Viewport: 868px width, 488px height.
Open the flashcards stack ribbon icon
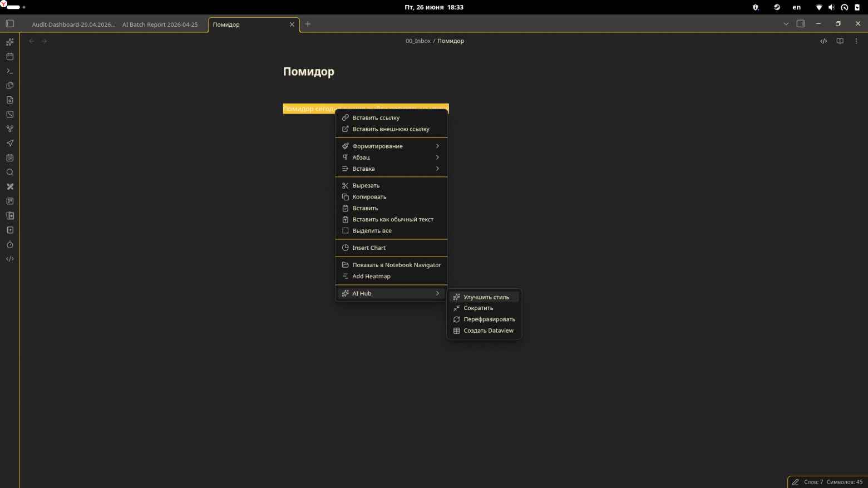(9, 216)
